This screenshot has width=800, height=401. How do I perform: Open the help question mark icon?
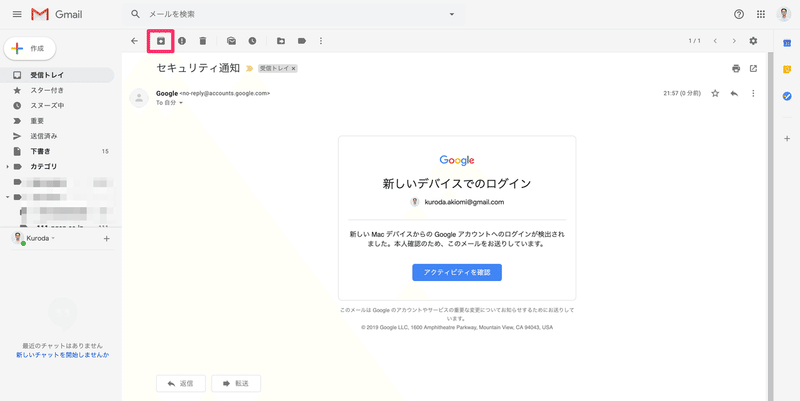pos(739,14)
